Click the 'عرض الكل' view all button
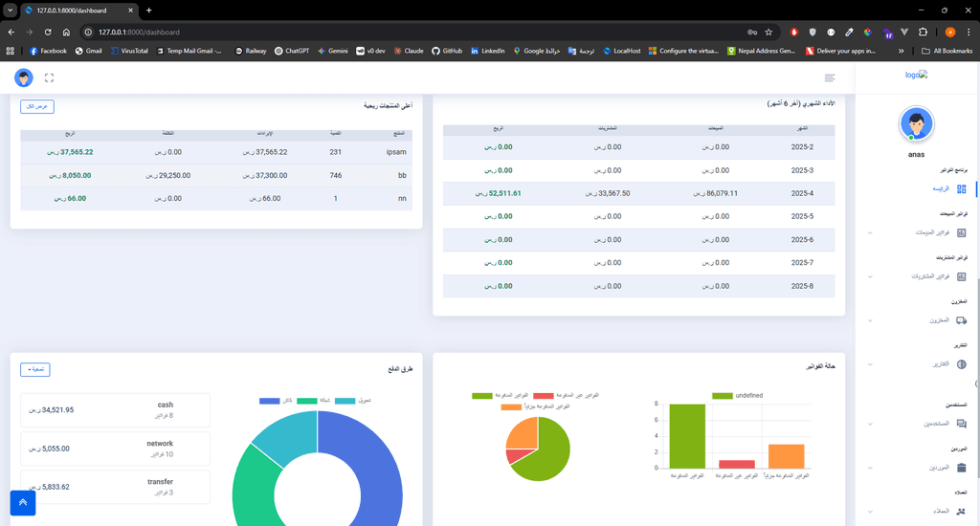The height and width of the screenshot is (526, 980). pos(37,106)
